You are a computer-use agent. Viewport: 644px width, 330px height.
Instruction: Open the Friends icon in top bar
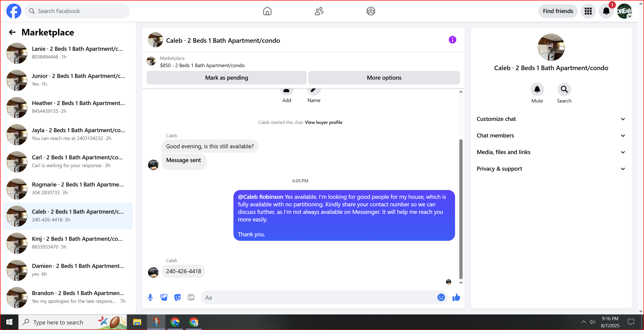coord(319,11)
